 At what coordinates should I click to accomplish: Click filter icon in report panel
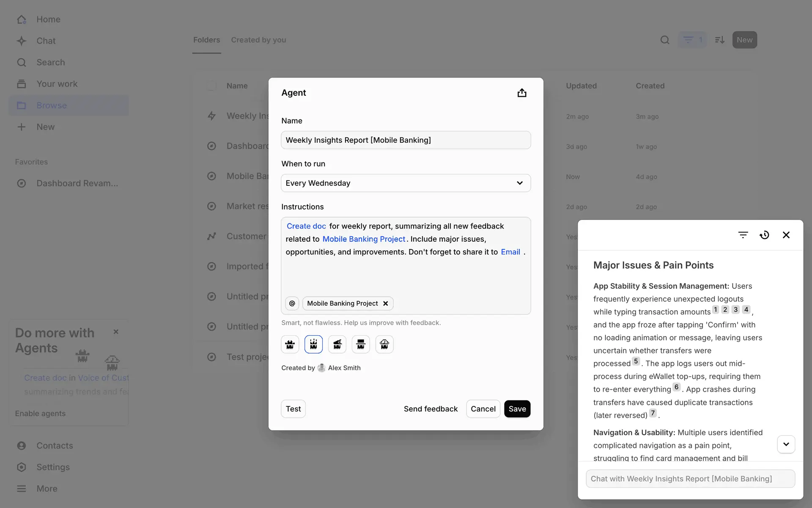click(743, 235)
